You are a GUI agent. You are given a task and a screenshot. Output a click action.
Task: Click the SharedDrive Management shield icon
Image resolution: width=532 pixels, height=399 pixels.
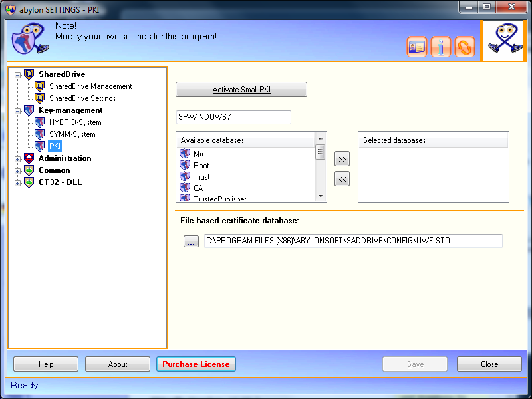click(40, 86)
